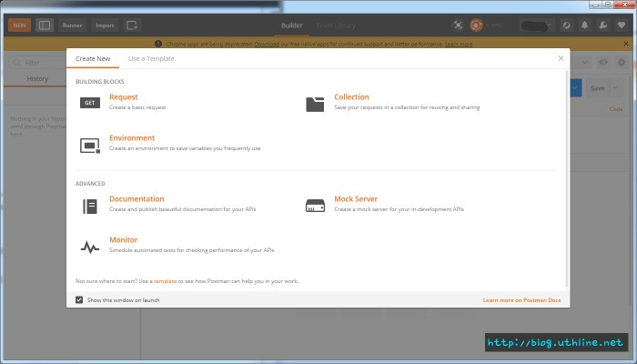Click the interceptor satellite icon

click(458, 25)
